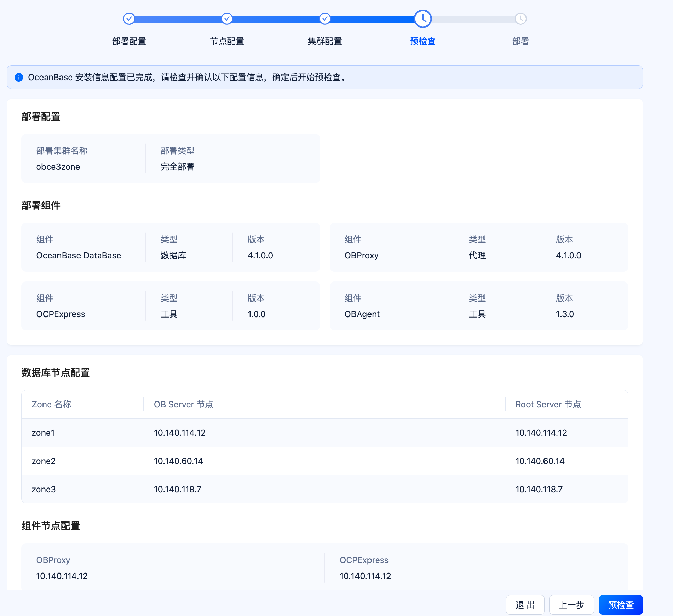The height and width of the screenshot is (616, 673).
Task: Go back with the 上一步 button
Action: (x=571, y=605)
